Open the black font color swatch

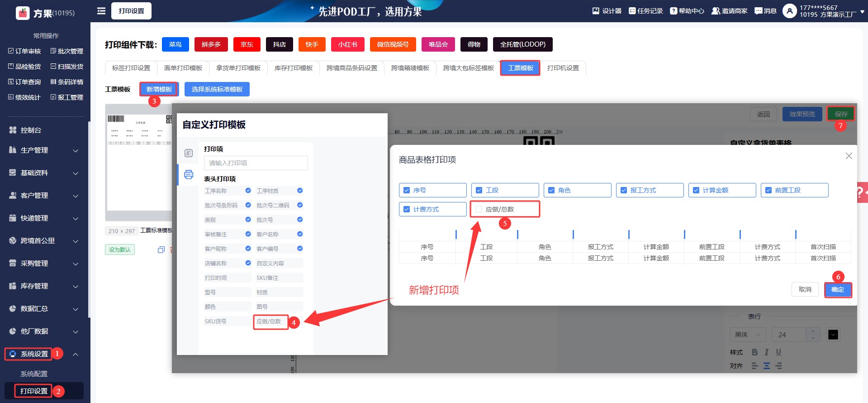833,335
